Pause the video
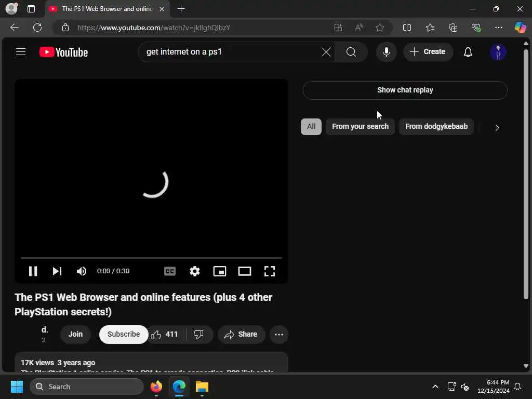The image size is (532, 399). [33, 271]
